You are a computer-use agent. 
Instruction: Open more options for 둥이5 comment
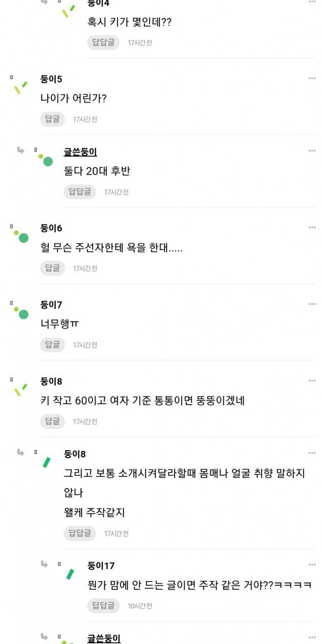tap(312, 79)
